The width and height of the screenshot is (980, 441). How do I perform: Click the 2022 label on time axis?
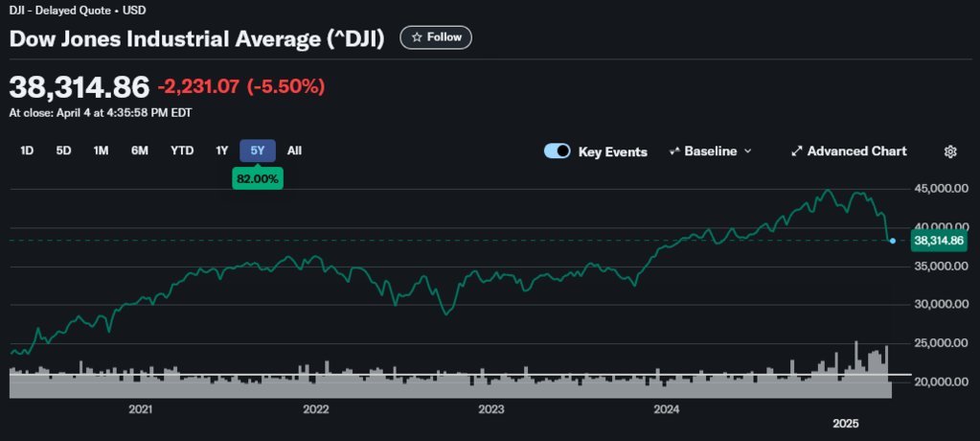click(x=315, y=410)
